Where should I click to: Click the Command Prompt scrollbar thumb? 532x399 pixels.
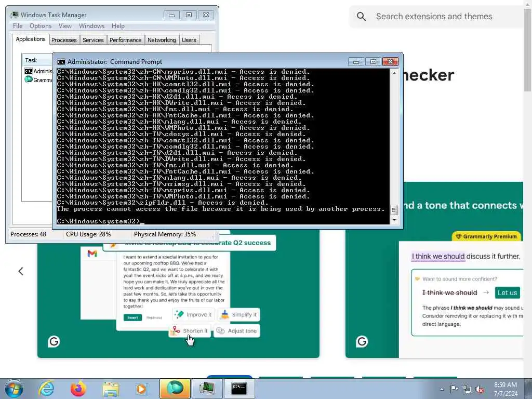394,210
